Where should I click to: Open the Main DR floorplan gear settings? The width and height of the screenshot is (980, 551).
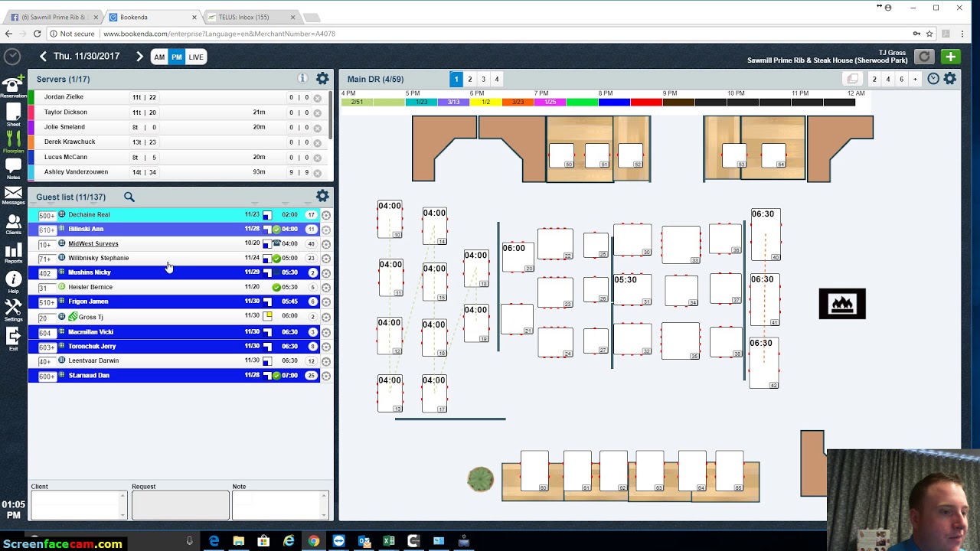950,79
